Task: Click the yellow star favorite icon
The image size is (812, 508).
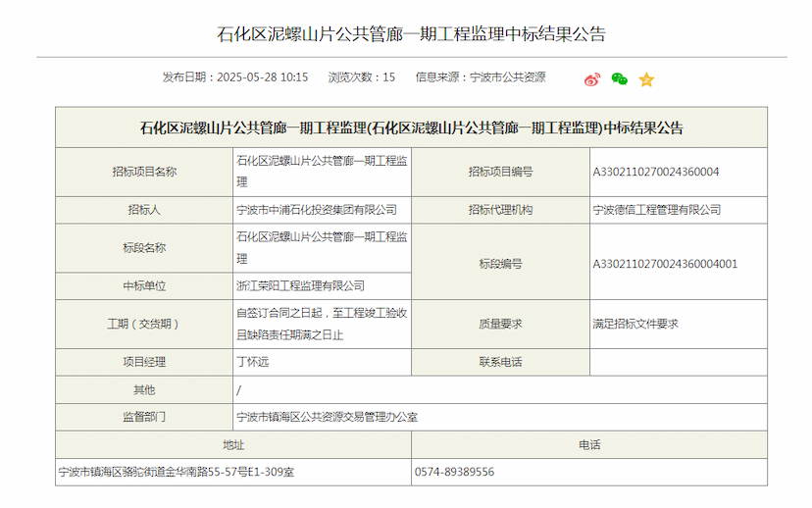Action: (x=646, y=79)
